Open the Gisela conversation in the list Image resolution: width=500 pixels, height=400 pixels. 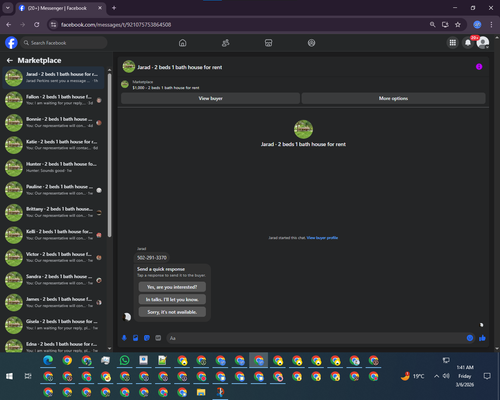53,325
